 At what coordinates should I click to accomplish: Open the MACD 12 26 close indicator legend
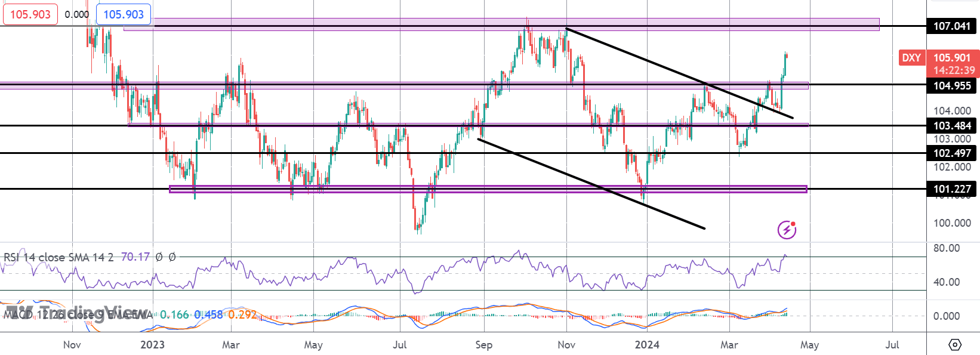(78, 314)
